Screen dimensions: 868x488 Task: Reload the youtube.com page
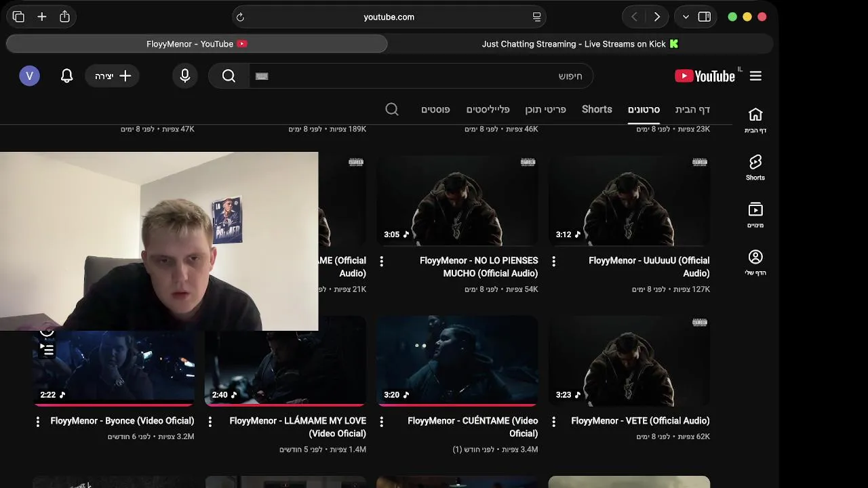point(240,17)
